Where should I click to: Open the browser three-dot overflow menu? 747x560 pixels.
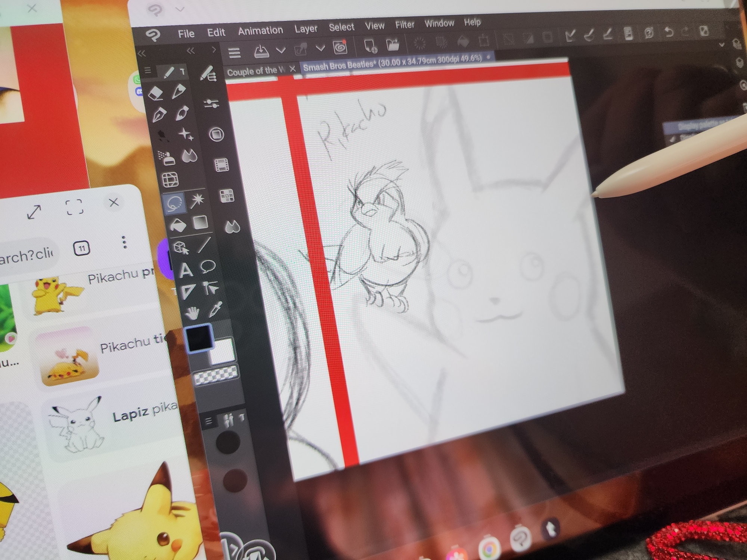pos(124,242)
